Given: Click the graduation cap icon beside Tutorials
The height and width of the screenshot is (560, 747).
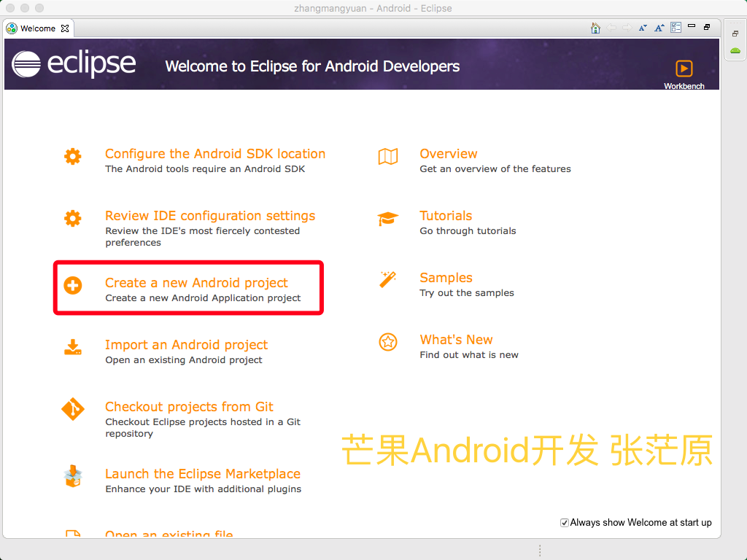Looking at the screenshot, I should pyautogui.click(x=388, y=219).
